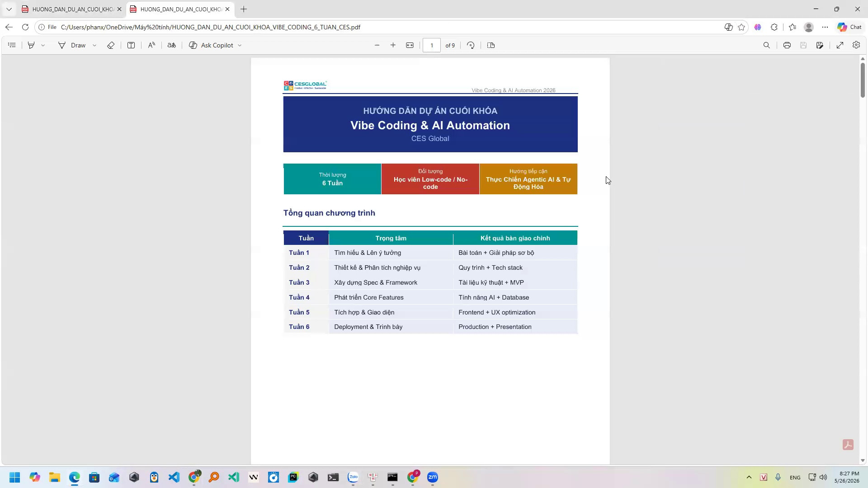Open the PDF table of contents panel
This screenshot has width=868, height=488.
click(12, 45)
